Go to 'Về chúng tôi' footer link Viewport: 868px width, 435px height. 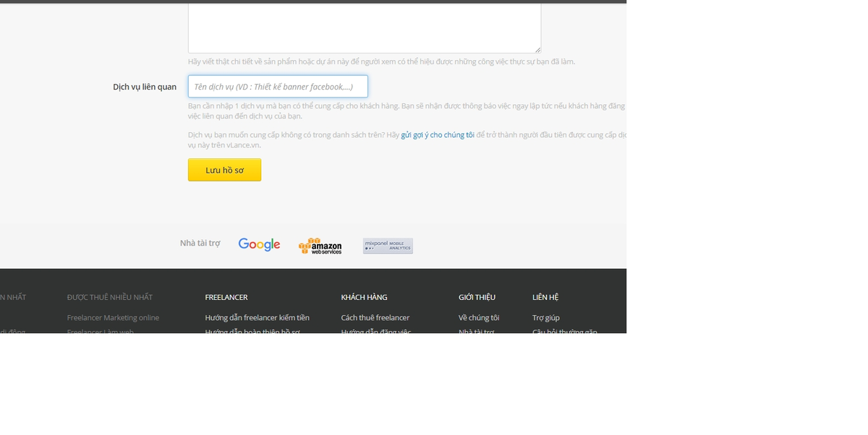pyautogui.click(x=479, y=318)
